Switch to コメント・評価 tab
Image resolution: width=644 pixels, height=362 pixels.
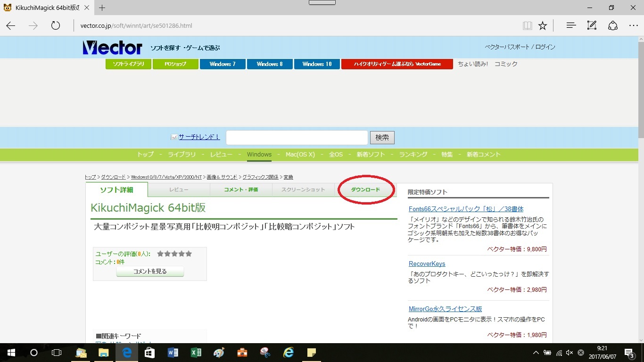[x=241, y=189]
